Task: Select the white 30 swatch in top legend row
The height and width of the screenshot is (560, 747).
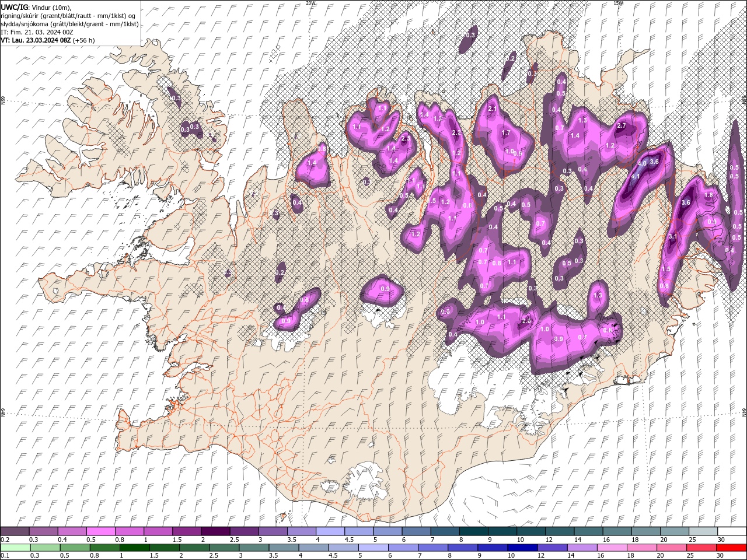Action: (x=732, y=531)
